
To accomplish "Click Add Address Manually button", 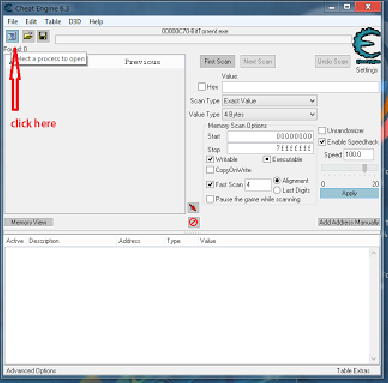I will 349,222.
